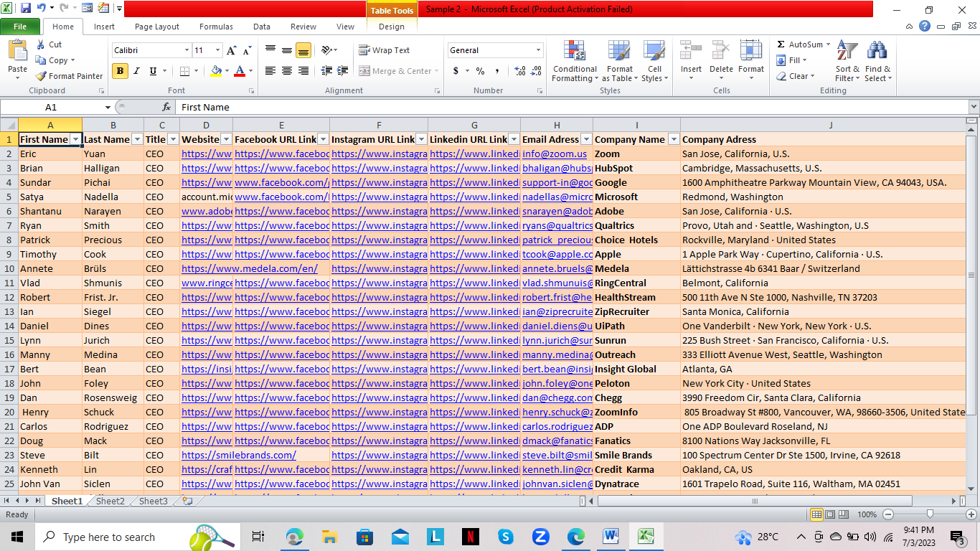Toggle Italic formatting
This screenshot has width=980, height=551.
[x=136, y=71]
